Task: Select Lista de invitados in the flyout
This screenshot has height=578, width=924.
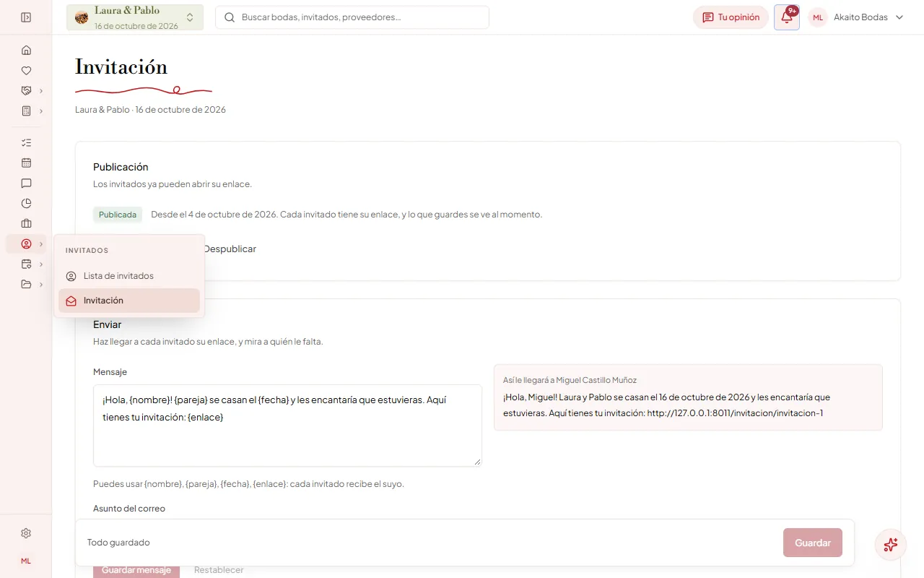Action: (129, 276)
